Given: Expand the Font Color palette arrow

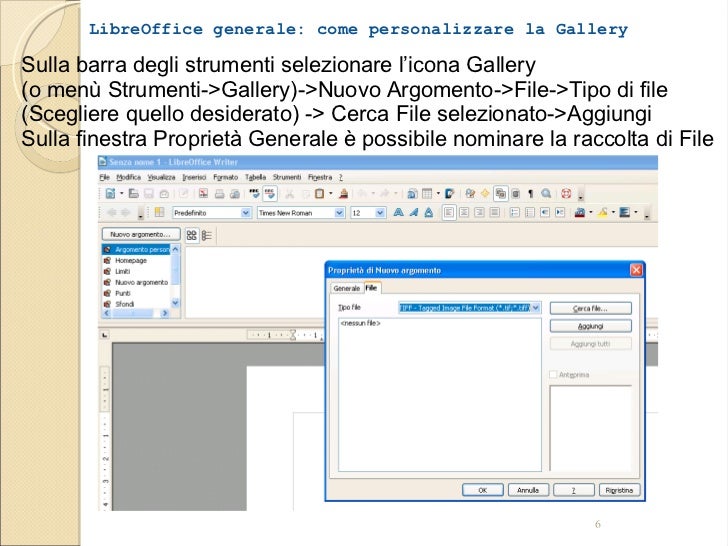Looking at the screenshot, I should [x=591, y=212].
